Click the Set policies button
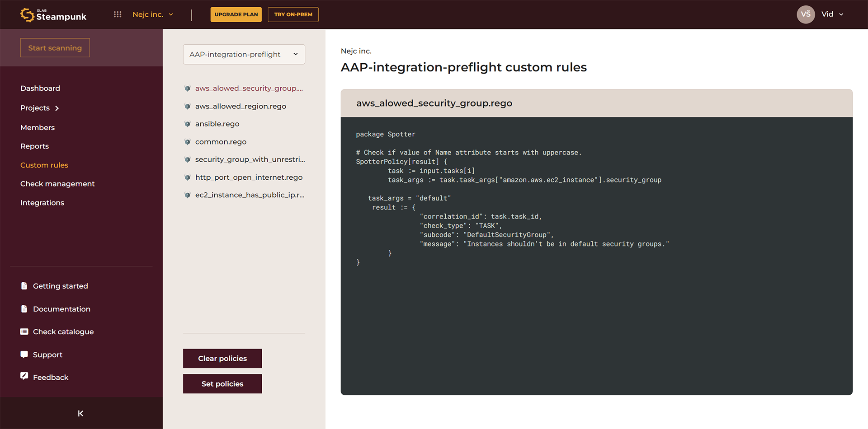The width and height of the screenshot is (868, 429). tap(222, 383)
